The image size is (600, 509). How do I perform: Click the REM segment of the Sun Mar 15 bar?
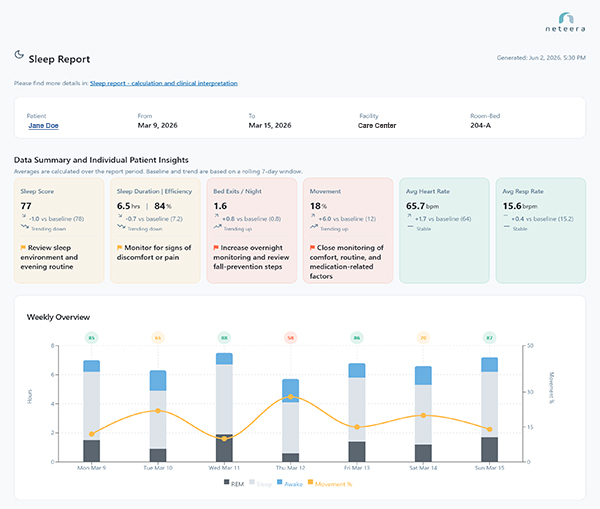click(489, 449)
